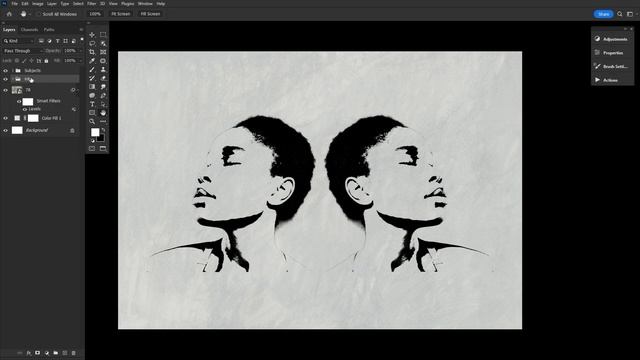The height and width of the screenshot is (360, 640).
Task: Toggle the Levels filter visibility eye
Action: (25, 109)
